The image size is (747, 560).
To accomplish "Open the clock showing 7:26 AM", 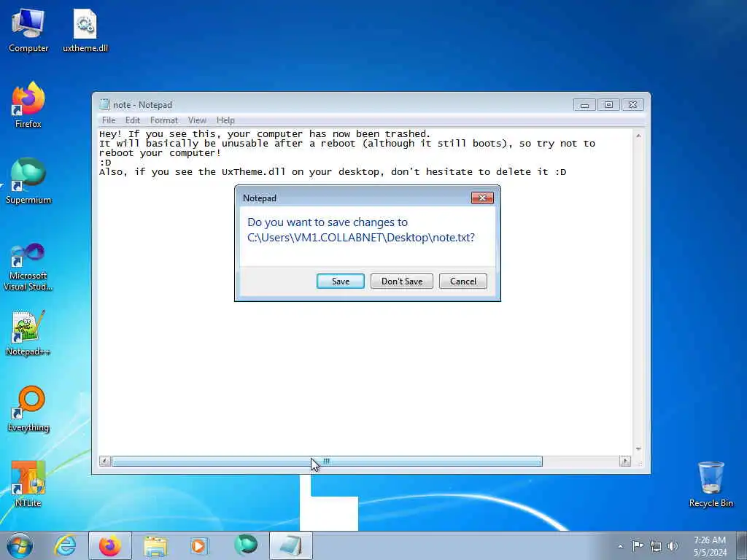I will [710, 546].
